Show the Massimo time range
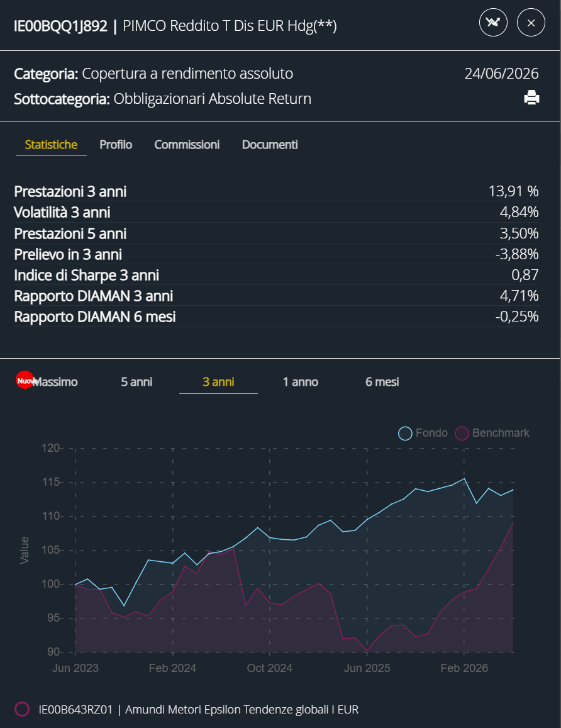The width and height of the screenshot is (561, 728). coord(55,382)
